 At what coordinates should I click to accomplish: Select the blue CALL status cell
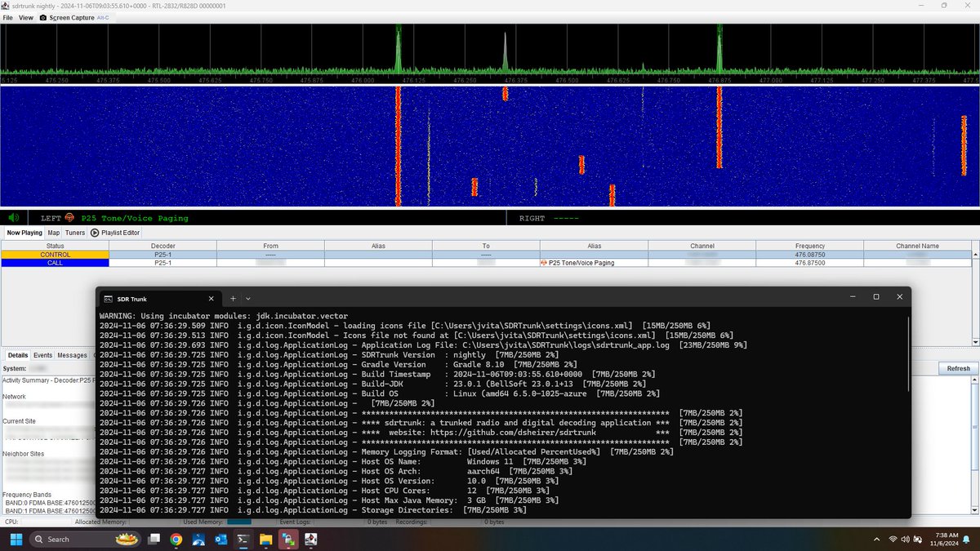[55, 263]
